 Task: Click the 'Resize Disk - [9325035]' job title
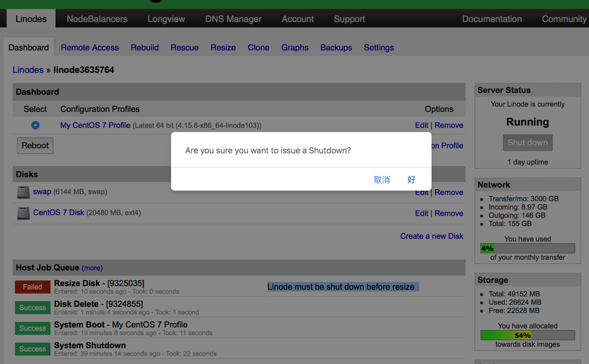click(99, 283)
